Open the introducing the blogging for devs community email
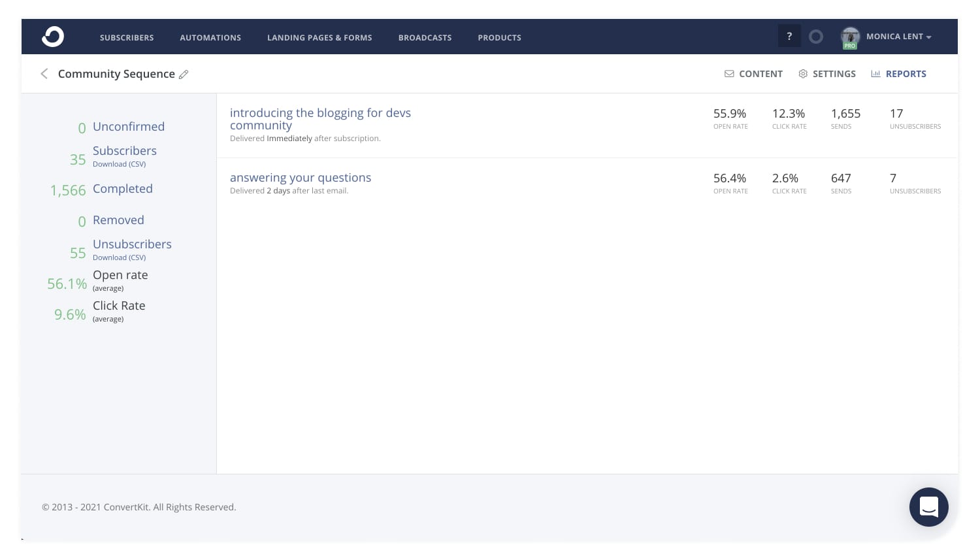 pos(320,119)
